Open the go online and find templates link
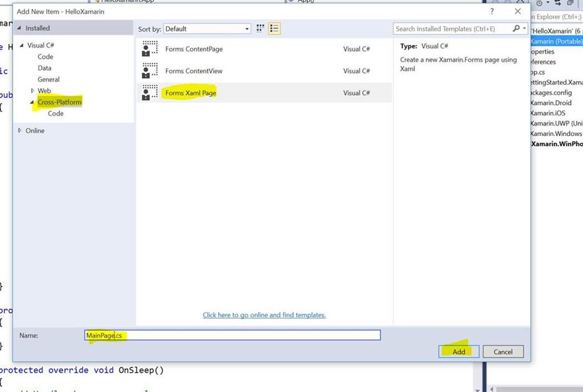The height and width of the screenshot is (392, 583). (x=264, y=315)
